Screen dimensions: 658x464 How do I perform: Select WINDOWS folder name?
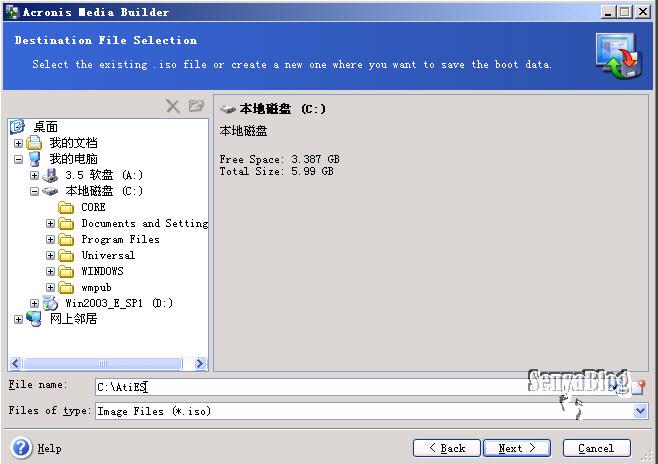click(102, 271)
